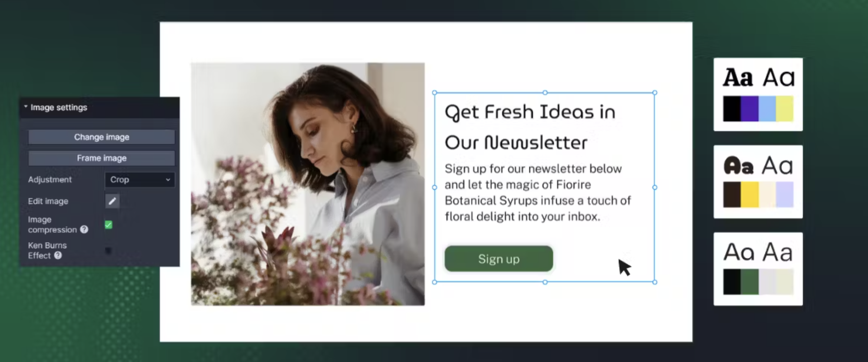Enable the Ken Burns Effect checkbox
This screenshot has height=362, width=868.
coord(108,251)
